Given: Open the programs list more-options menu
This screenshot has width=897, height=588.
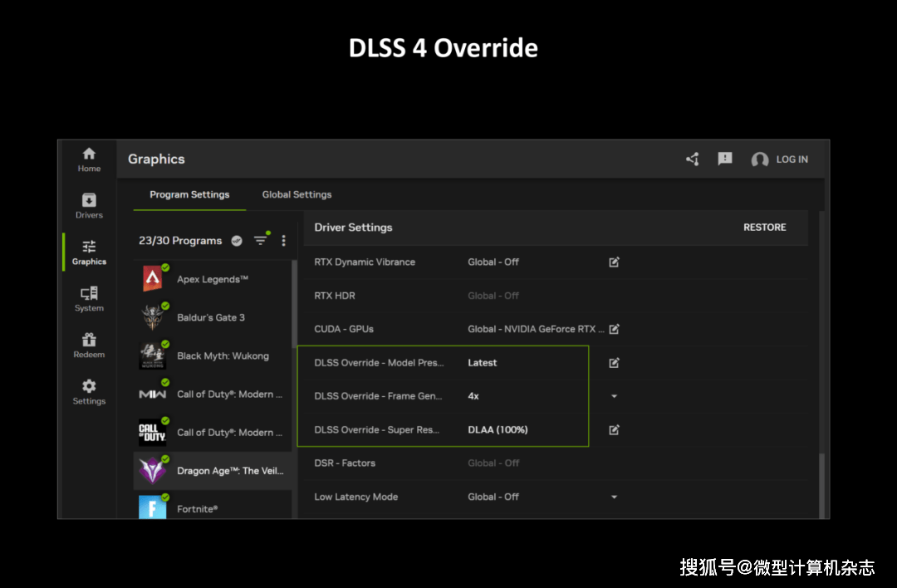Looking at the screenshot, I should click(284, 240).
